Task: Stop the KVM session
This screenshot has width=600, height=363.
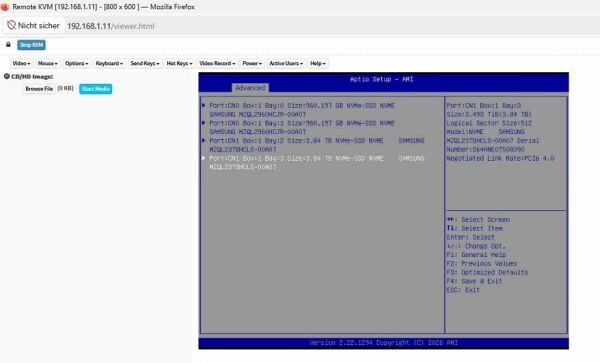Action: click(31, 45)
